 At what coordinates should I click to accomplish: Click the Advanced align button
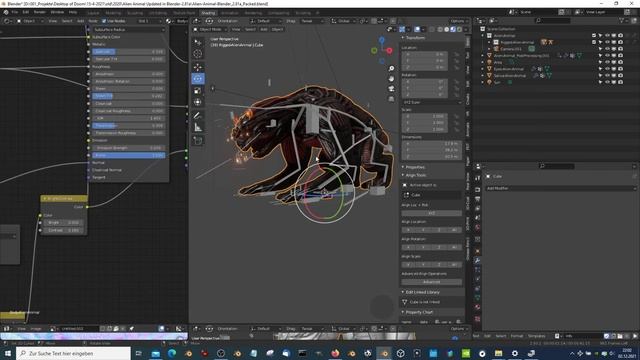click(x=432, y=282)
